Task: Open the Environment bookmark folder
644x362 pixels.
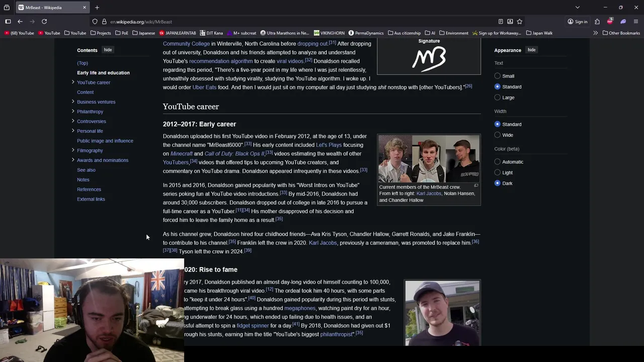Action: (454, 33)
